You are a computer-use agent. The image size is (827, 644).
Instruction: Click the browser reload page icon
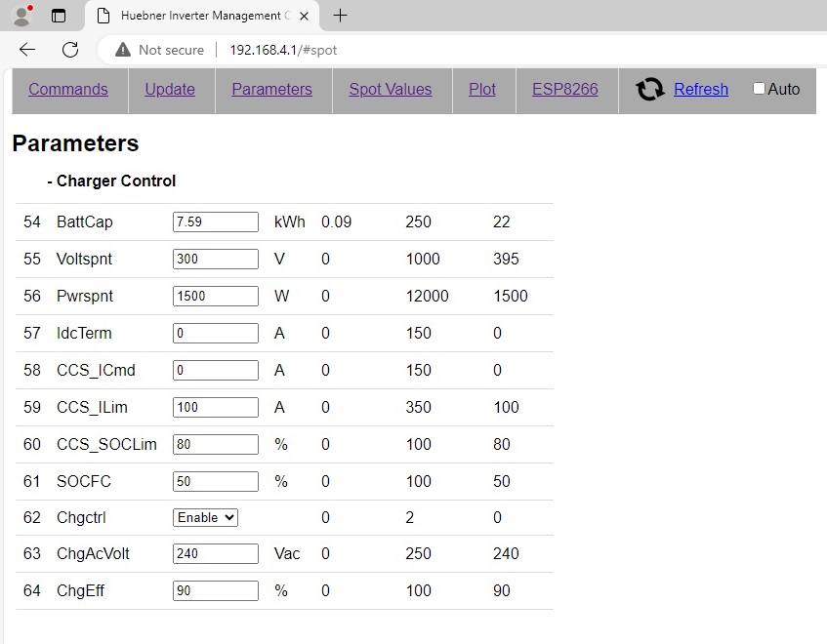click(x=70, y=50)
